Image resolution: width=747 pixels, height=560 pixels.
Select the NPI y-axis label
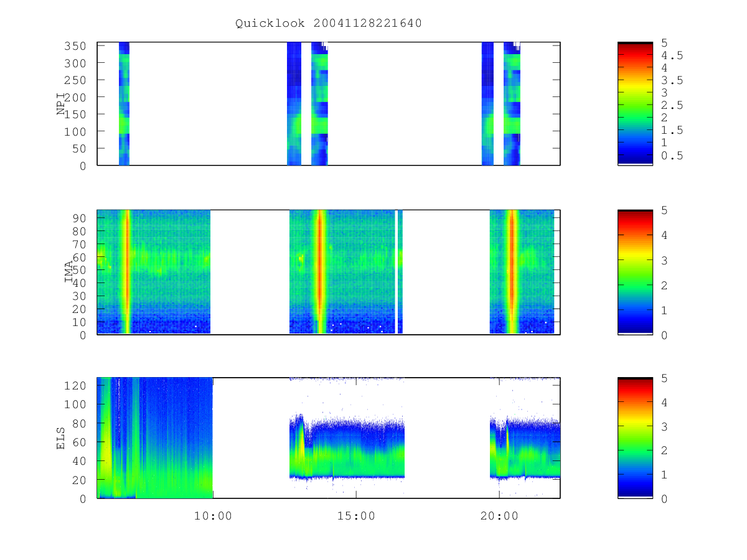[62, 104]
